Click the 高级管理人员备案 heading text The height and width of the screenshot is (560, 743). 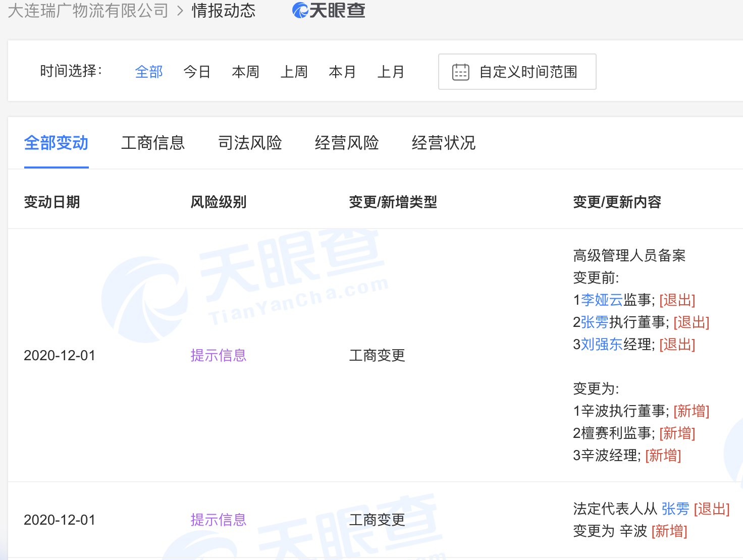[x=629, y=256]
